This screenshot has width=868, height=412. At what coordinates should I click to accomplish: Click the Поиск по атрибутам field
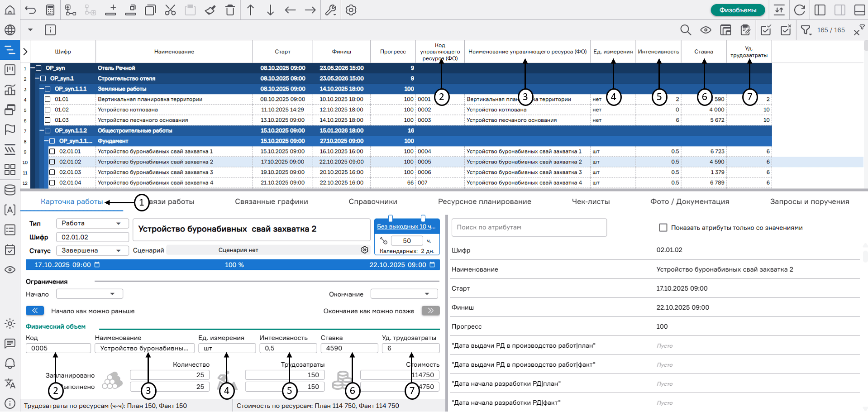pyautogui.click(x=529, y=227)
